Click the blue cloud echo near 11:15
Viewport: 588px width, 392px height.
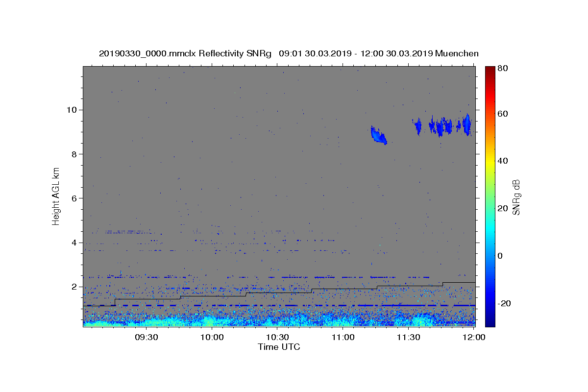click(x=378, y=135)
